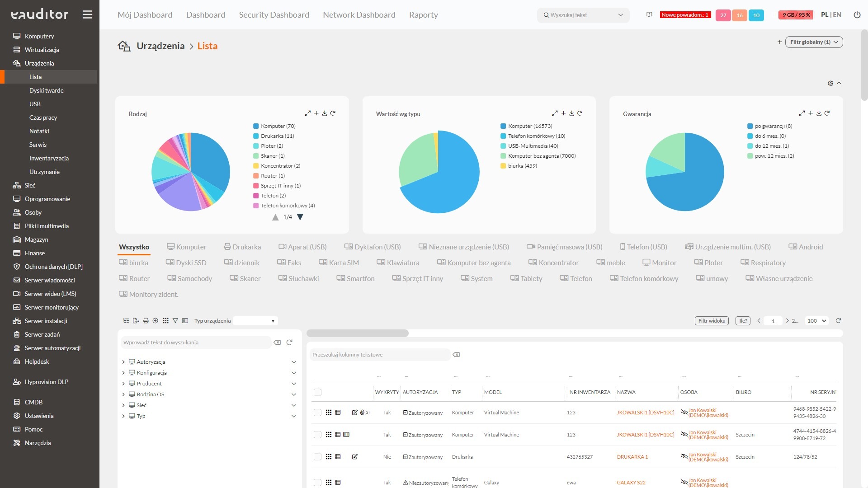
Task: Collapse the charts section with the caret
Action: coord(839,83)
